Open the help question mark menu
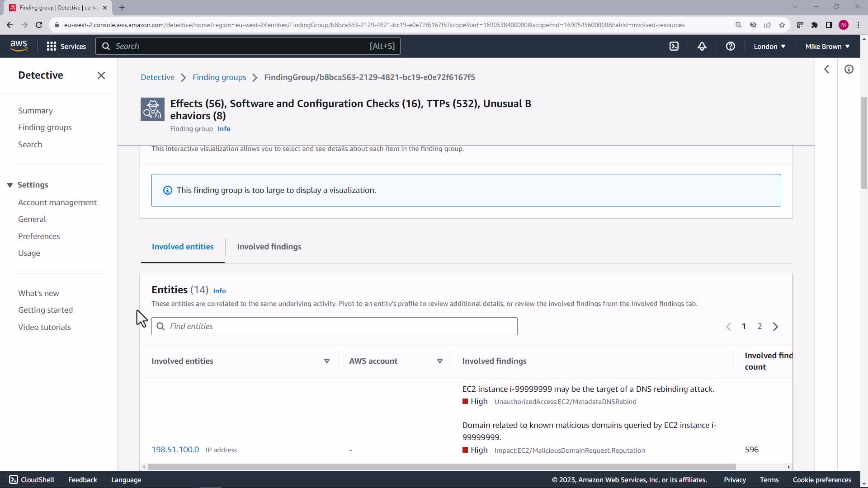The height and width of the screenshot is (488, 868). click(730, 46)
